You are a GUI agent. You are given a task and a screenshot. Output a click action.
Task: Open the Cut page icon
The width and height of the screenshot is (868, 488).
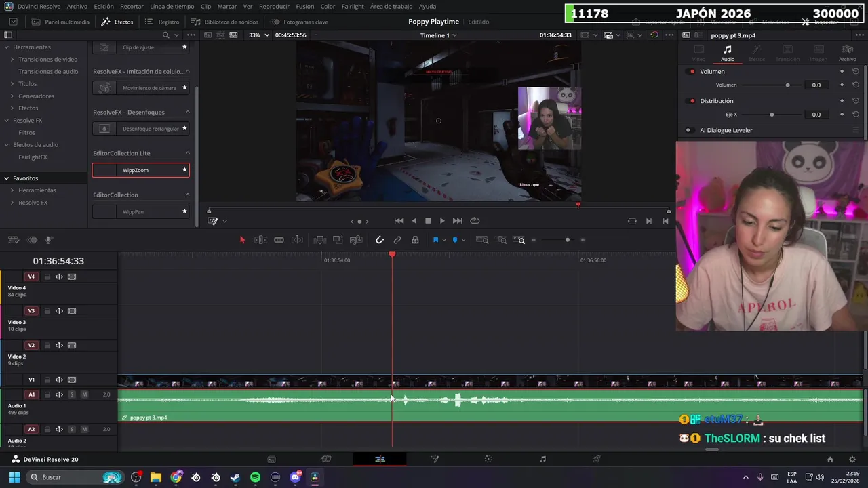pos(325,459)
